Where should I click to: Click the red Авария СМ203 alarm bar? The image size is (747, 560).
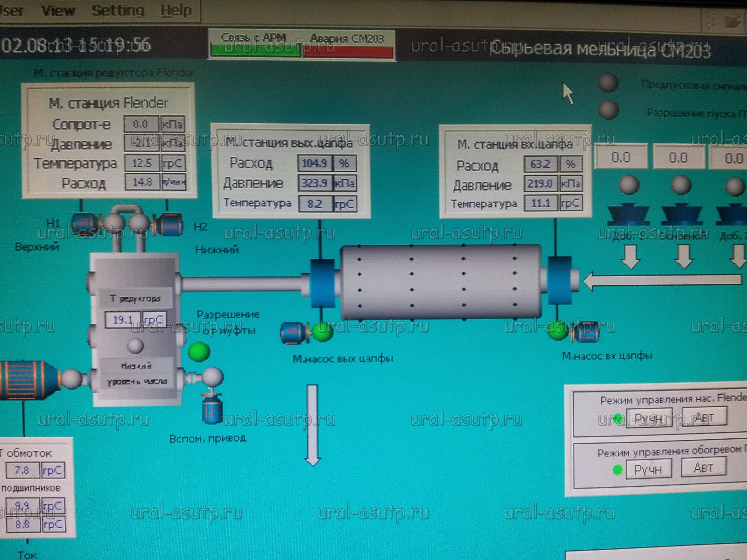tap(348, 51)
